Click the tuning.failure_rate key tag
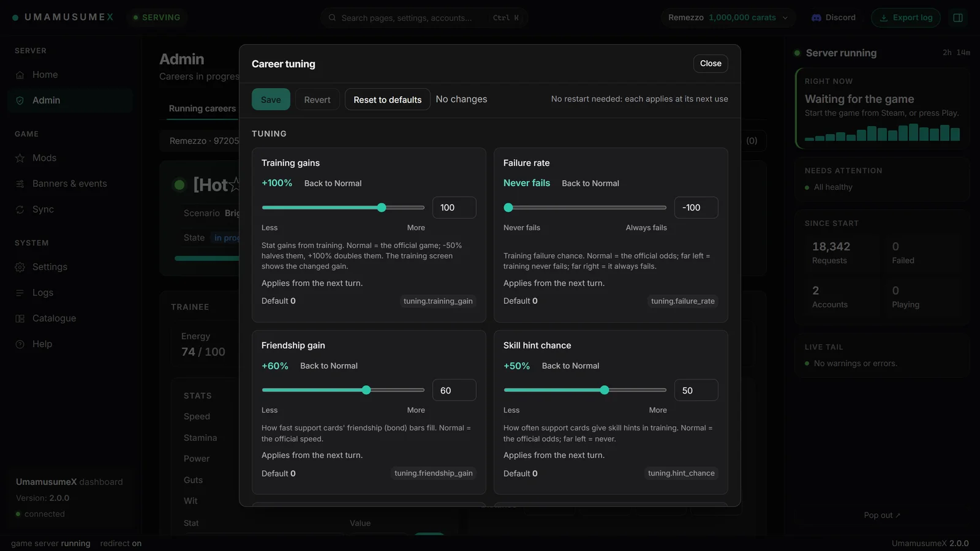Image resolution: width=980 pixels, height=551 pixels. click(683, 301)
